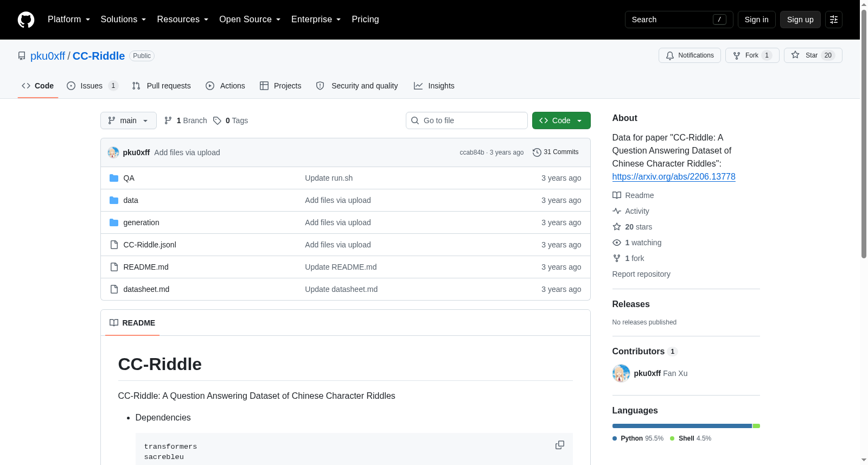Image resolution: width=868 pixels, height=465 pixels.
Task: Click the Shell 4.5% language entry
Action: click(x=691, y=438)
